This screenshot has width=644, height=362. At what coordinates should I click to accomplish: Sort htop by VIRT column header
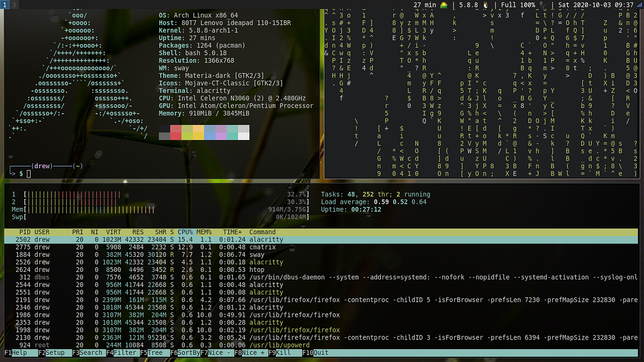(114, 232)
